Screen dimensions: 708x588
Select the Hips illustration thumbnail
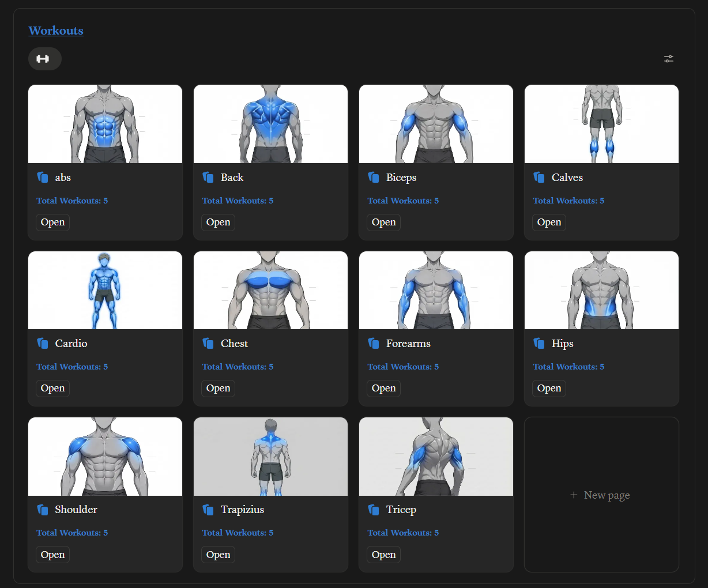[601, 290]
